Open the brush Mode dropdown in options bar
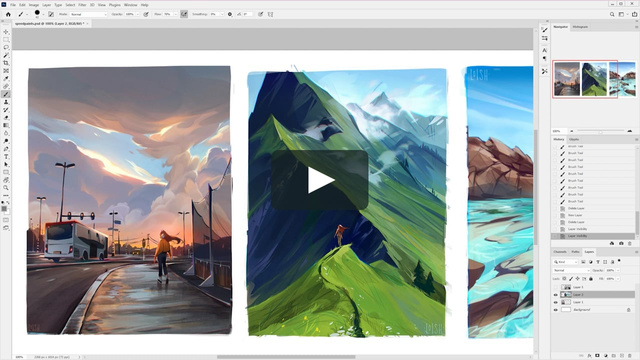 point(88,14)
